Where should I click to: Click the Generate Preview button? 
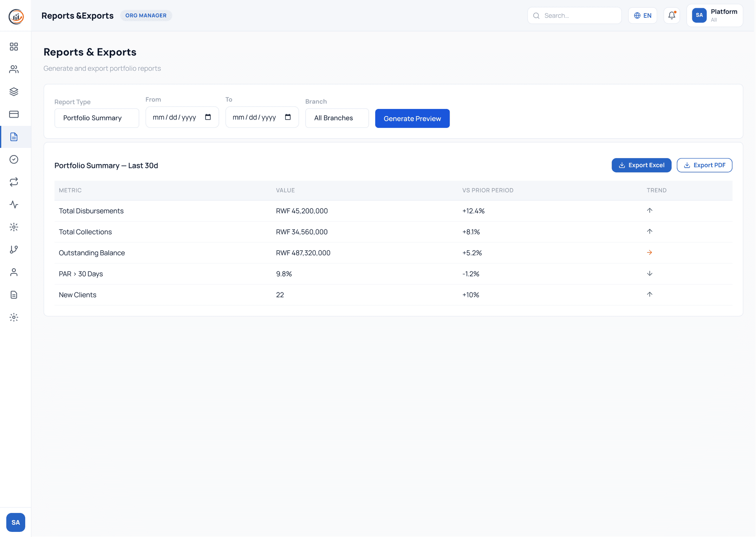(x=412, y=118)
